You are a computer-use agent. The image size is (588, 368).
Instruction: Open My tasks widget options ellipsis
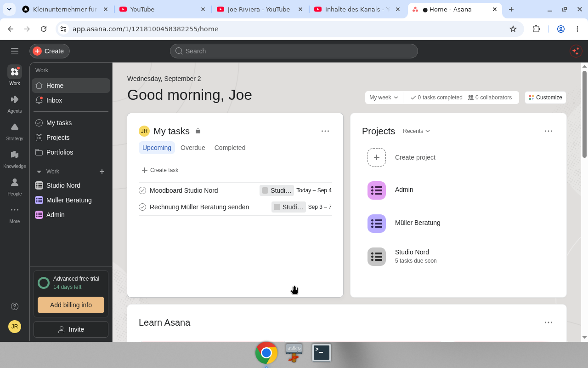click(325, 131)
